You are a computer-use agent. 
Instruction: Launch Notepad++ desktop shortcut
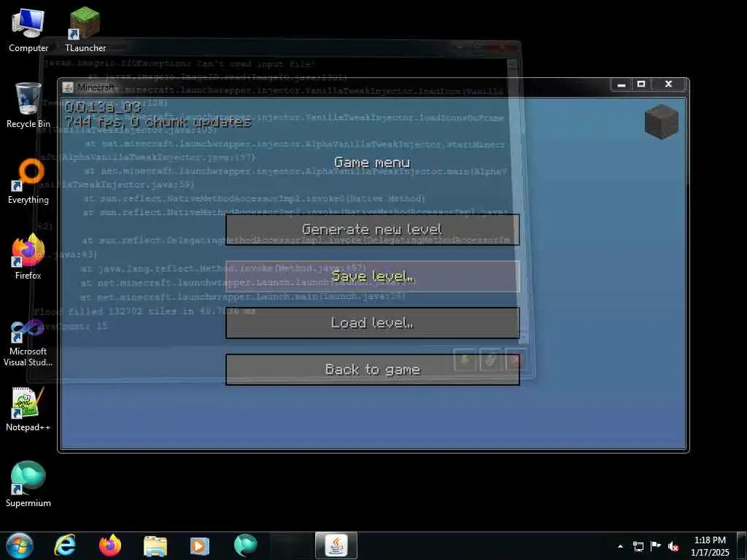[28, 409]
